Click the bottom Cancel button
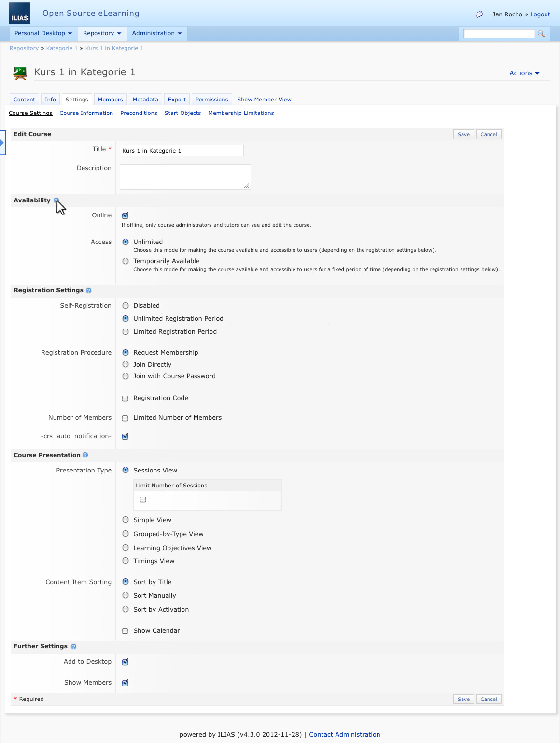Viewport: 560px width, 743px height. pyautogui.click(x=489, y=699)
